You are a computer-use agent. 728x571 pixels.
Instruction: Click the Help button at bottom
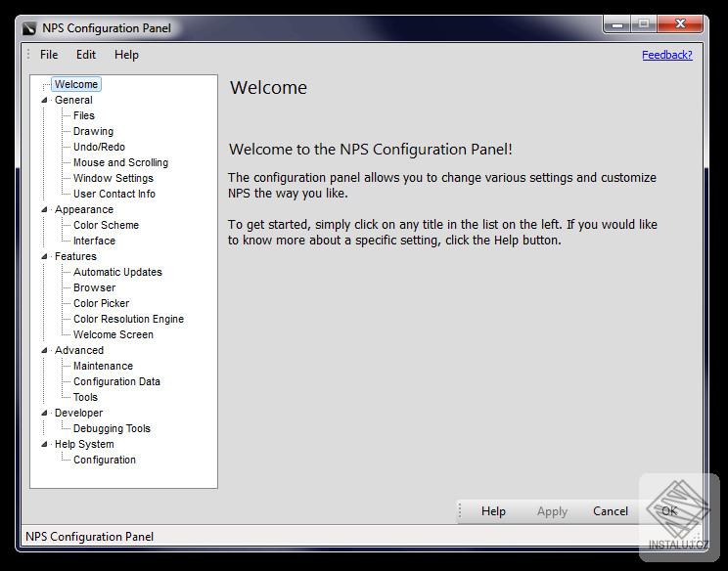pyautogui.click(x=493, y=511)
